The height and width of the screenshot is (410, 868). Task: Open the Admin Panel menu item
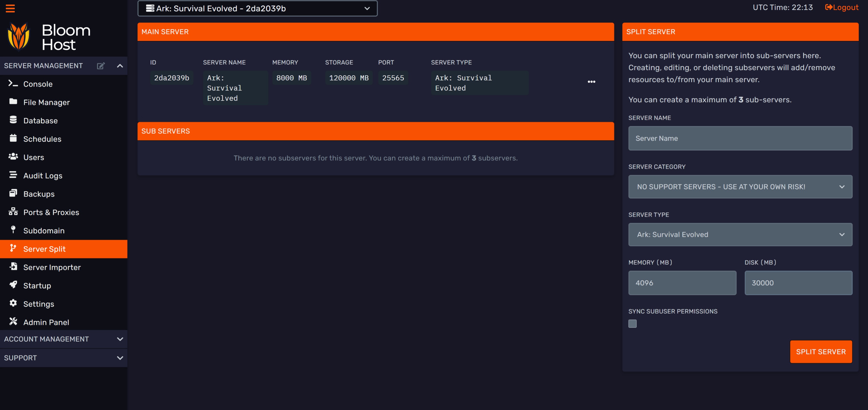(46, 322)
